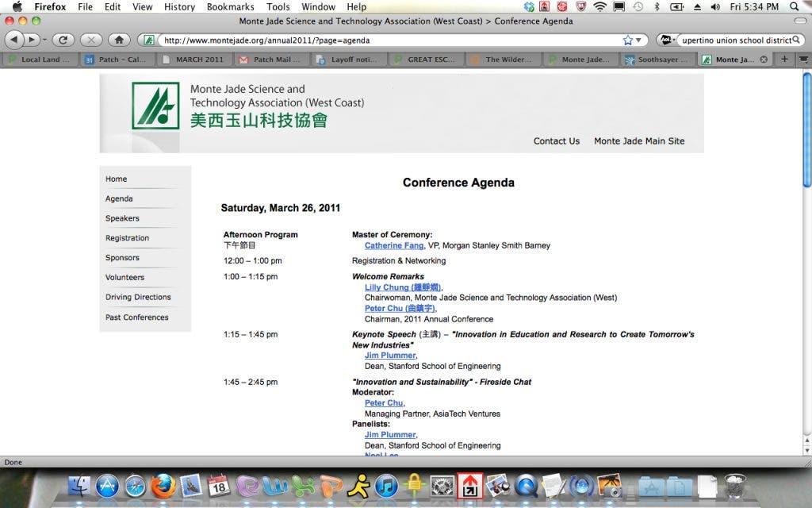The height and width of the screenshot is (508, 812).
Task: Click Firefox icon in the dock
Action: click(163, 487)
